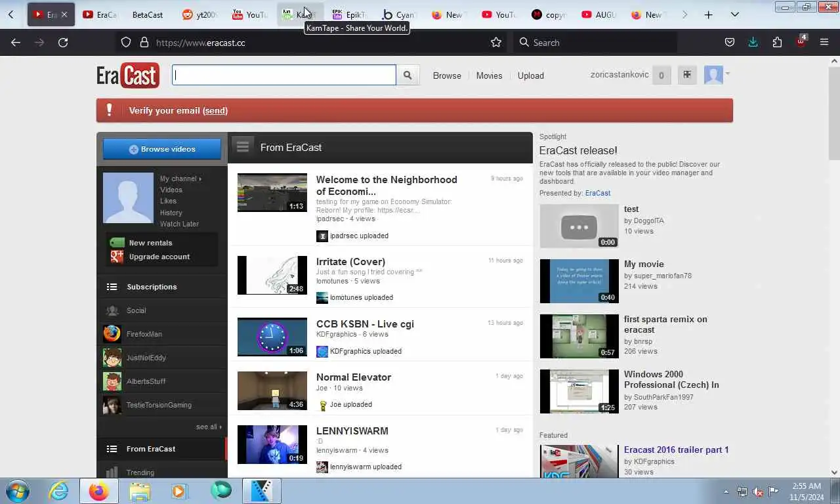840x504 pixels.
Task: Open Eracast 2016 trailer part 1 link
Action: (677, 450)
